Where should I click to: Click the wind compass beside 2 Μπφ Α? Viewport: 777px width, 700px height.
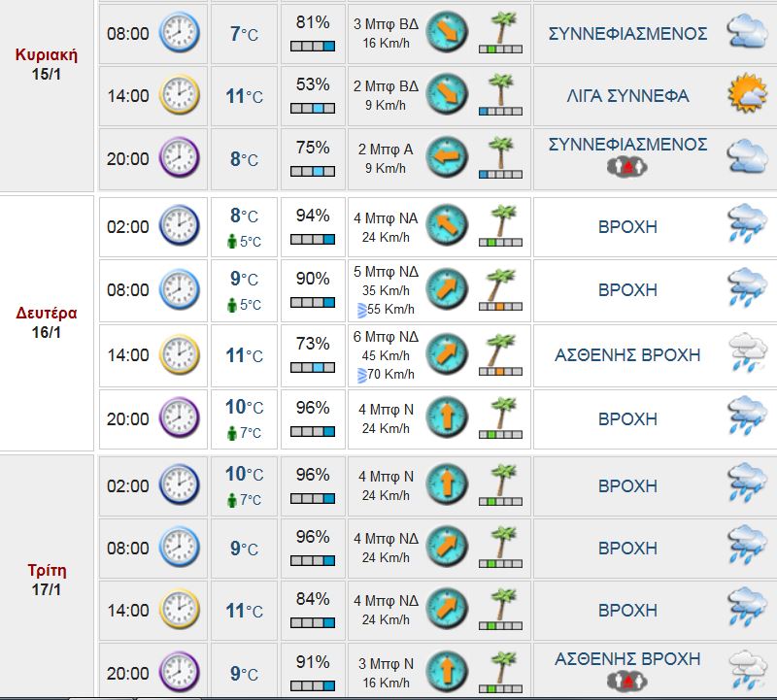tap(447, 157)
